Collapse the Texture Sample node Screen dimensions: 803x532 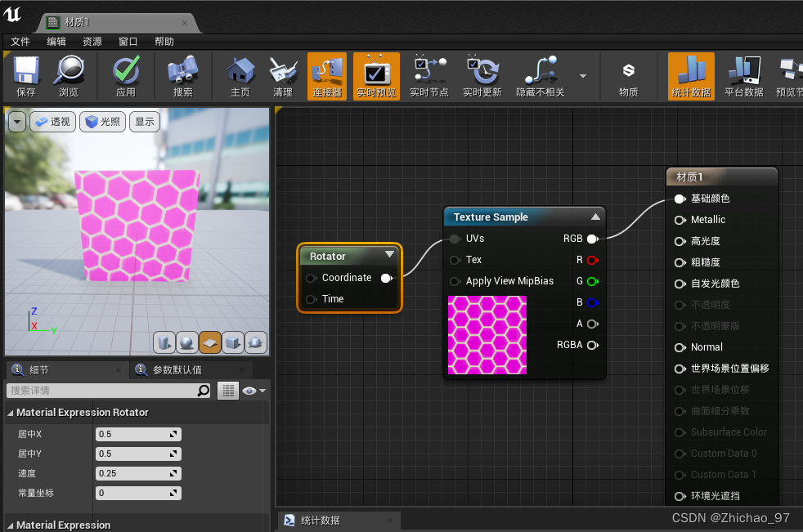[596, 217]
